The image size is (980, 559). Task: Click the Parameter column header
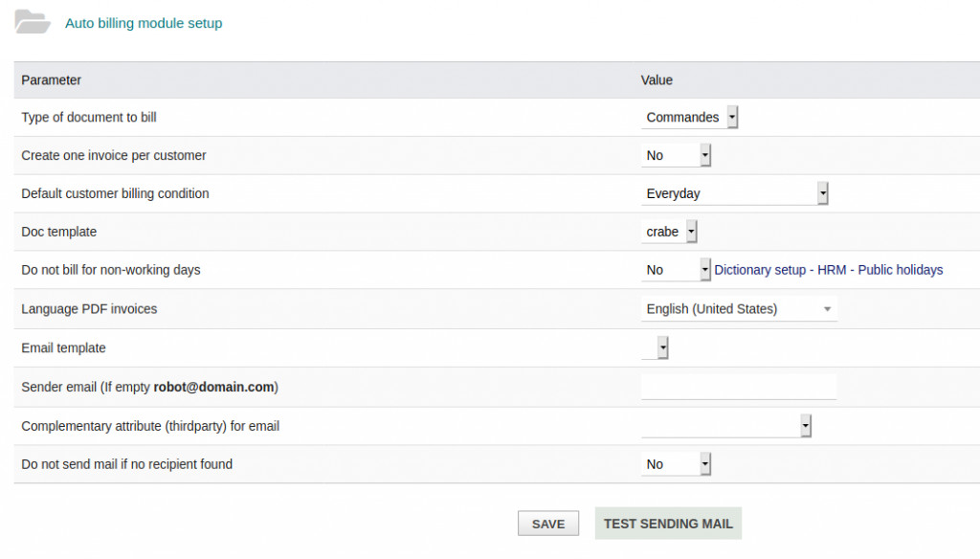click(52, 80)
